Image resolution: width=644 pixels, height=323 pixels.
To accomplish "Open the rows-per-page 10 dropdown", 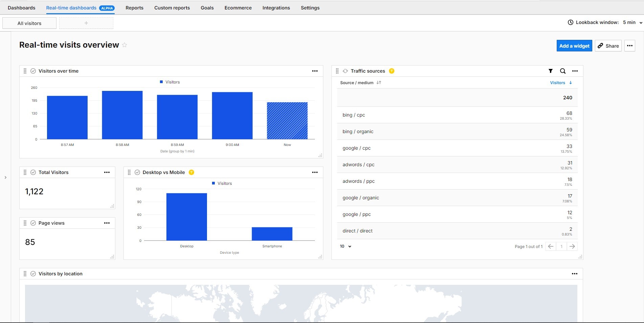I will tap(345, 246).
